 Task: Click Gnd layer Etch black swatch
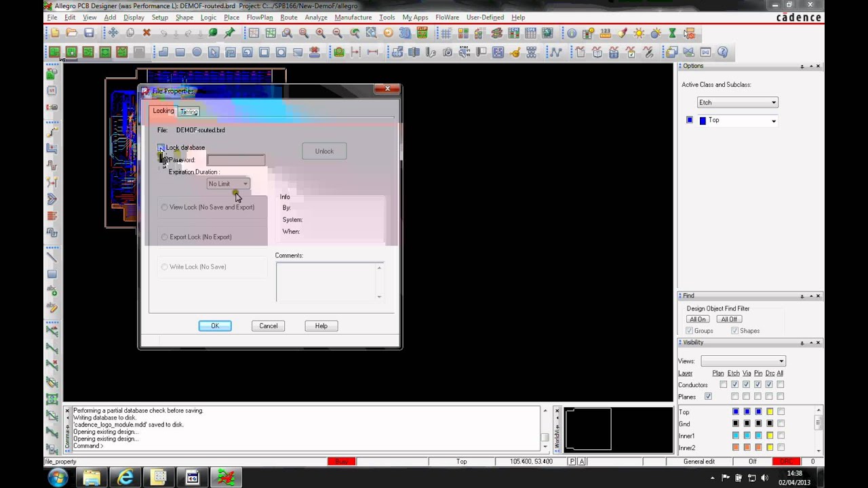(x=735, y=424)
